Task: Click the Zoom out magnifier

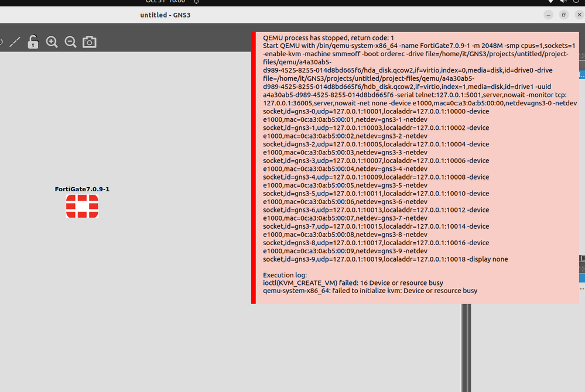Action: pos(70,42)
